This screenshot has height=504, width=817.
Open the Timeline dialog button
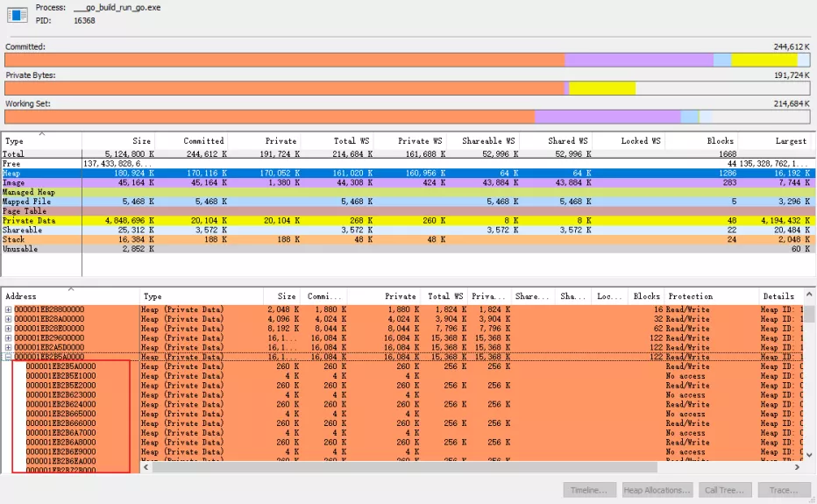(x=589, y=490)
